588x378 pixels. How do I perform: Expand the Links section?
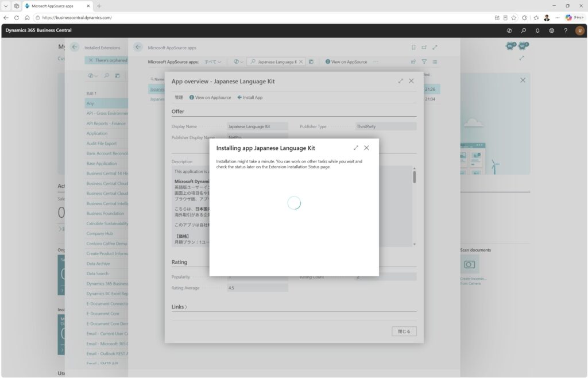click(x=179, y=307)
